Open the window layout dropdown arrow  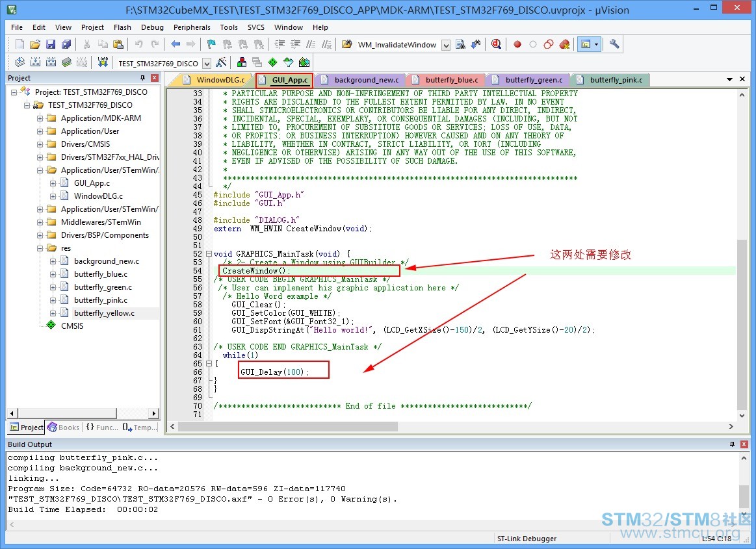click(596, 44)
